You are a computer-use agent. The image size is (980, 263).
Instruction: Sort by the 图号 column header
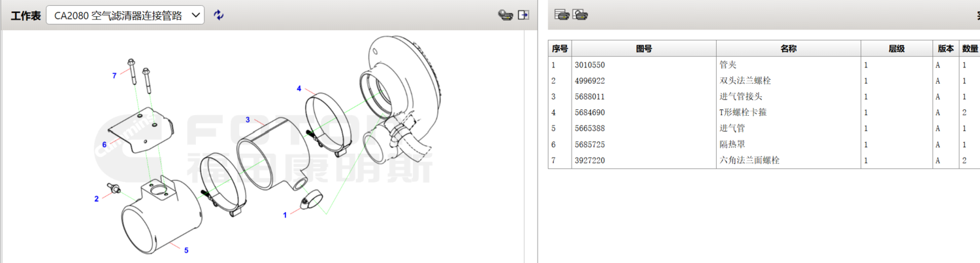tap(644, 49)
